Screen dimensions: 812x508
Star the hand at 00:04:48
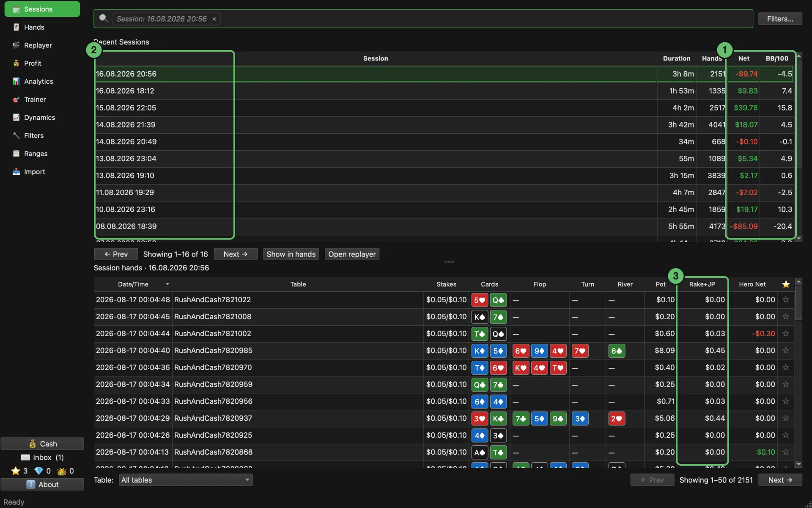[785, 300]
